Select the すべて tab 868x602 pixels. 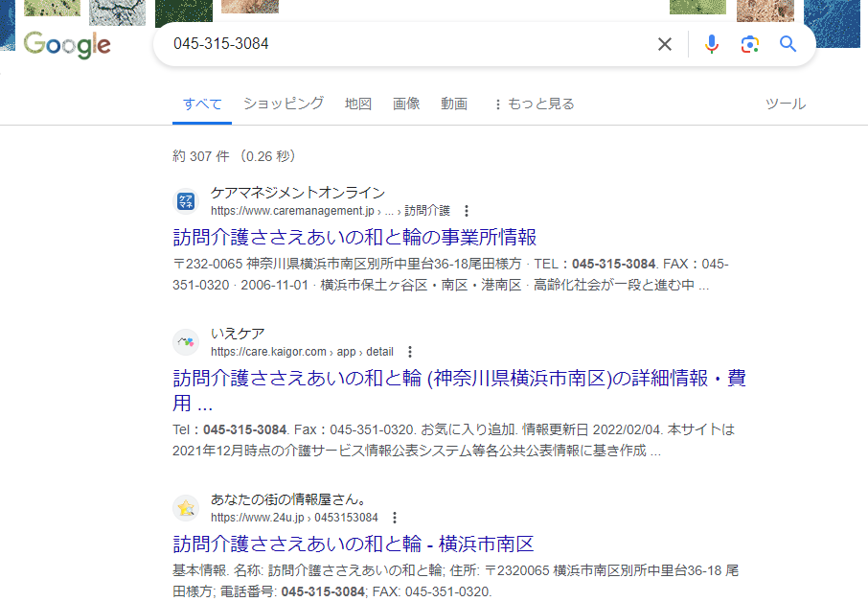[x=202, y=104]
